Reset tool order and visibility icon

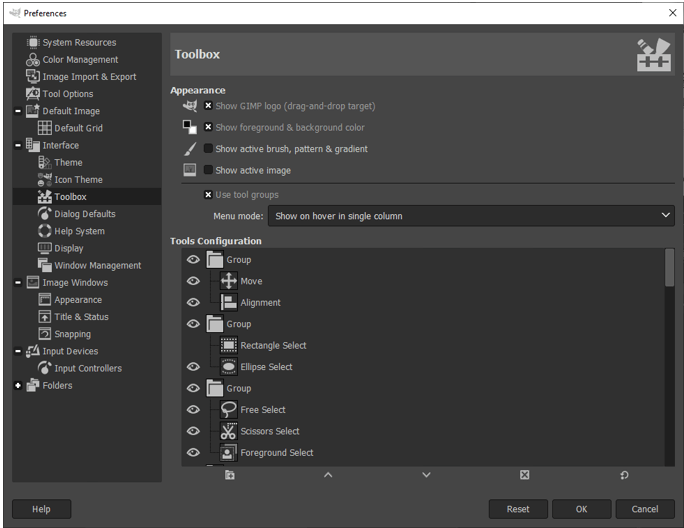tap(624, 475)
